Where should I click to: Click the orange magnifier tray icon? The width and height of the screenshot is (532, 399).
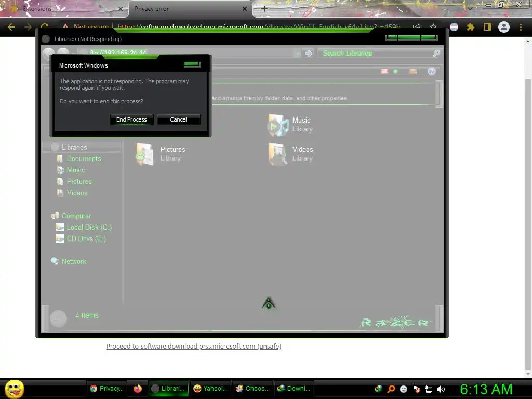391,389
